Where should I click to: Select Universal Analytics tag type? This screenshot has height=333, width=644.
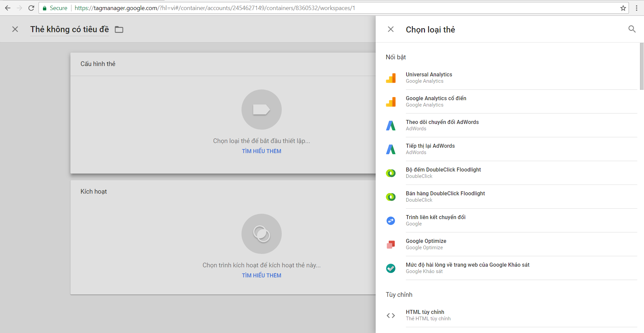tap(511, 78)
